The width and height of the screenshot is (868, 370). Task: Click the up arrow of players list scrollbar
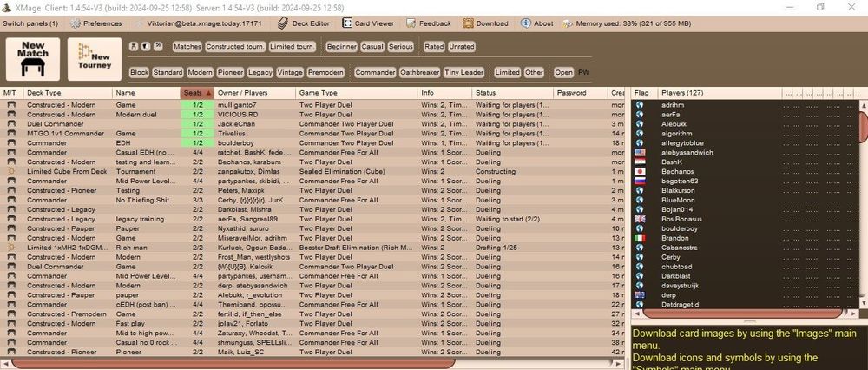[x=864, y=105]
